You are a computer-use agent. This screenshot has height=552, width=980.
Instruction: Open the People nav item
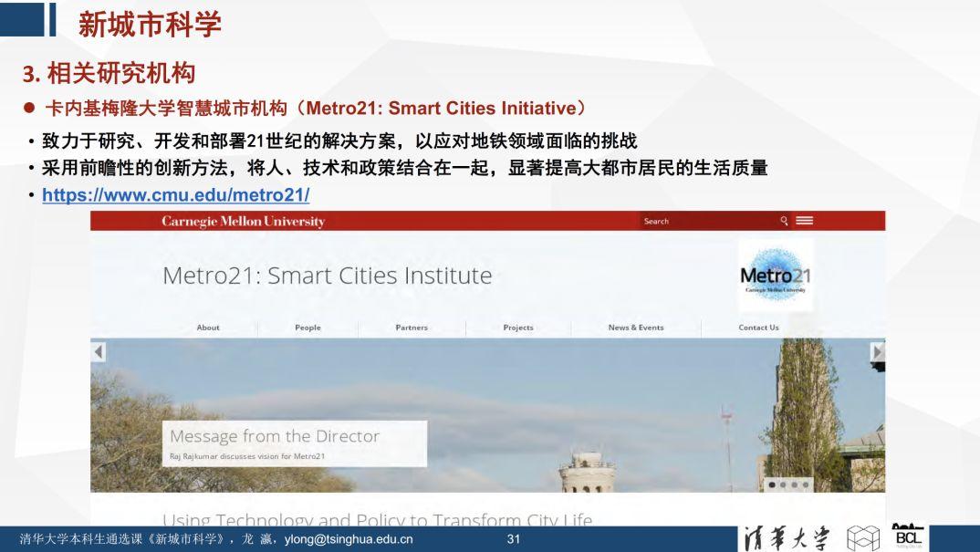coord(308,328)
